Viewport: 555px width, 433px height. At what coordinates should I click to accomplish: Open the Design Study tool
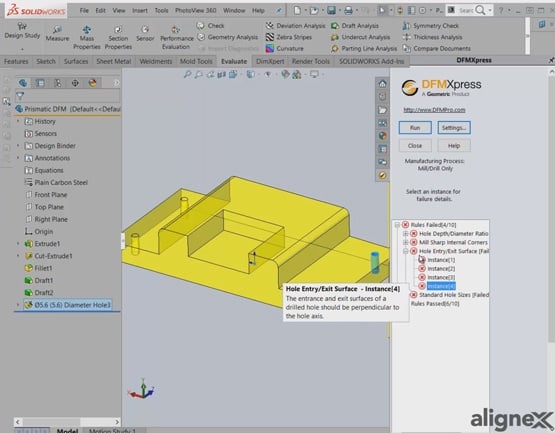22,31
